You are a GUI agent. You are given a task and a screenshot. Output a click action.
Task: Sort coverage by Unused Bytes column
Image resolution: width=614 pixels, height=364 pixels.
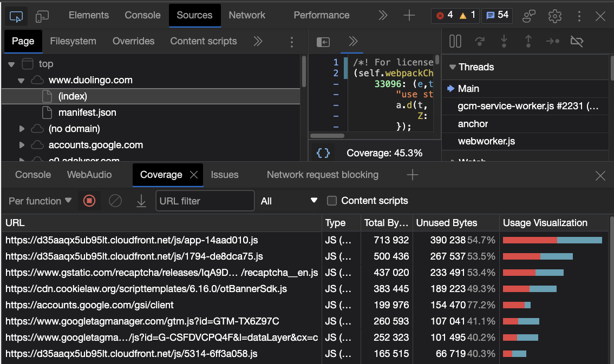(456, 223)
